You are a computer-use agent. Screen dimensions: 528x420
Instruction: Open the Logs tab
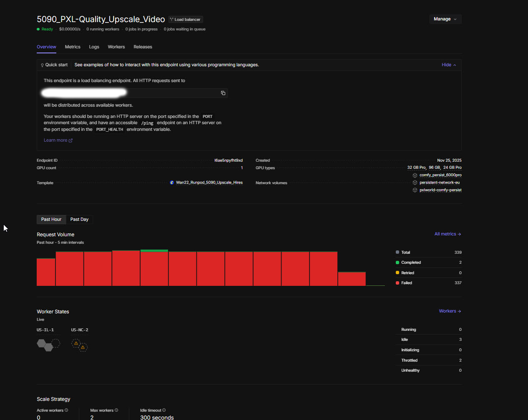tap(94, 47)
